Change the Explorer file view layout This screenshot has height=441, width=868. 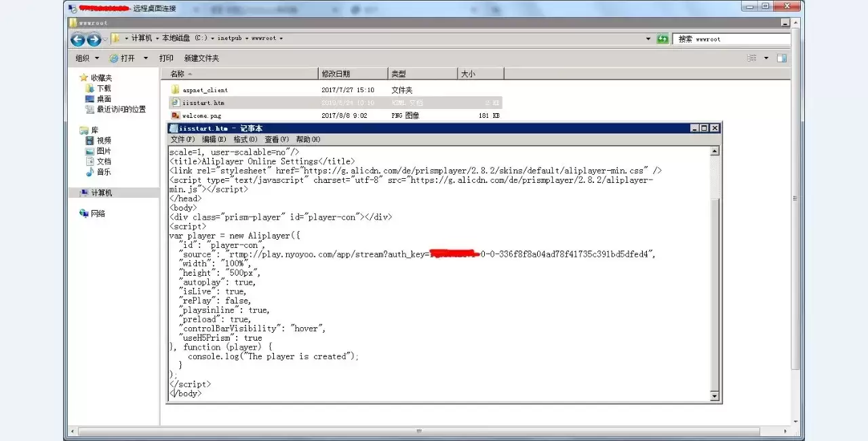751,58
